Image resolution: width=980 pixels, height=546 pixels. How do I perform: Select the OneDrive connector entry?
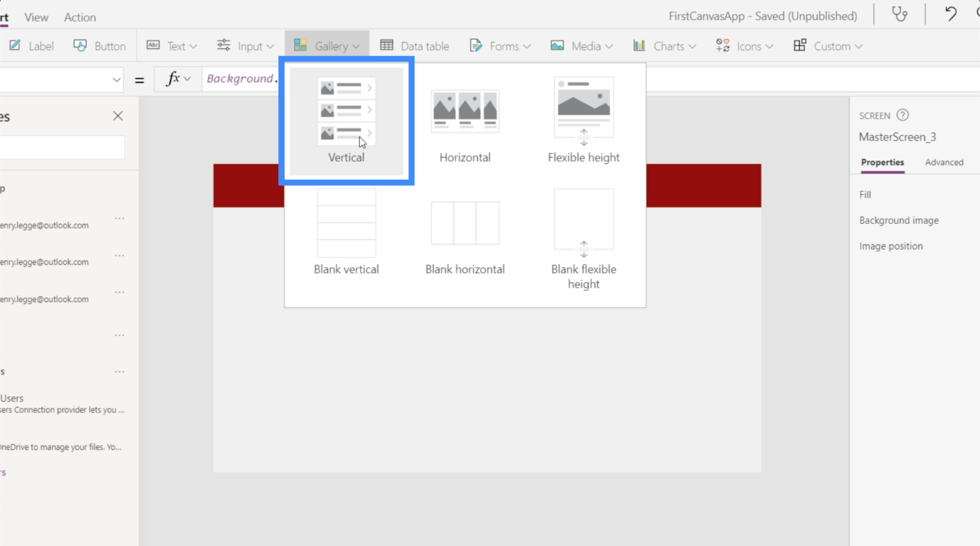pos(62,447)
